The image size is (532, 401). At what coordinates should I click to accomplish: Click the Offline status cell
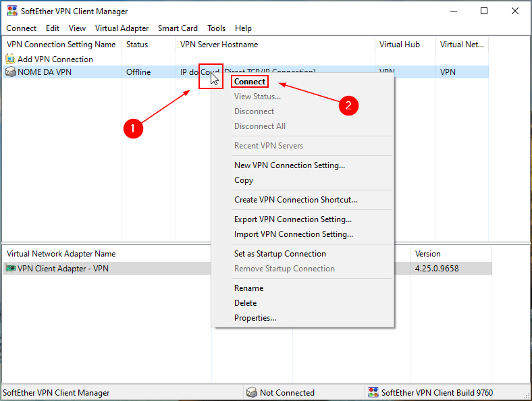pos(138,72)
